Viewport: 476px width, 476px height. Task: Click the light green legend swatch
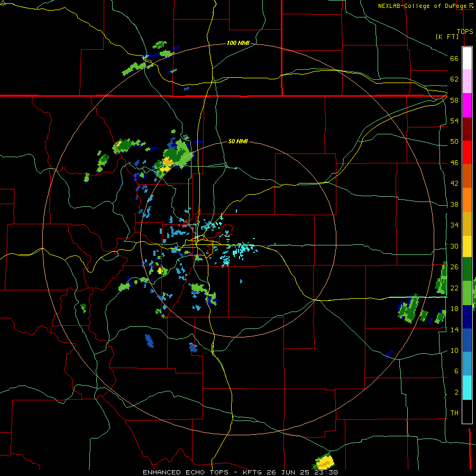[x=467, y=293]
